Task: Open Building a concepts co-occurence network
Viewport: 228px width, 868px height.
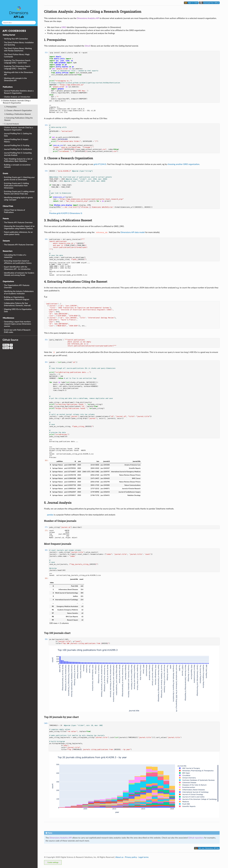Action: 17,166
